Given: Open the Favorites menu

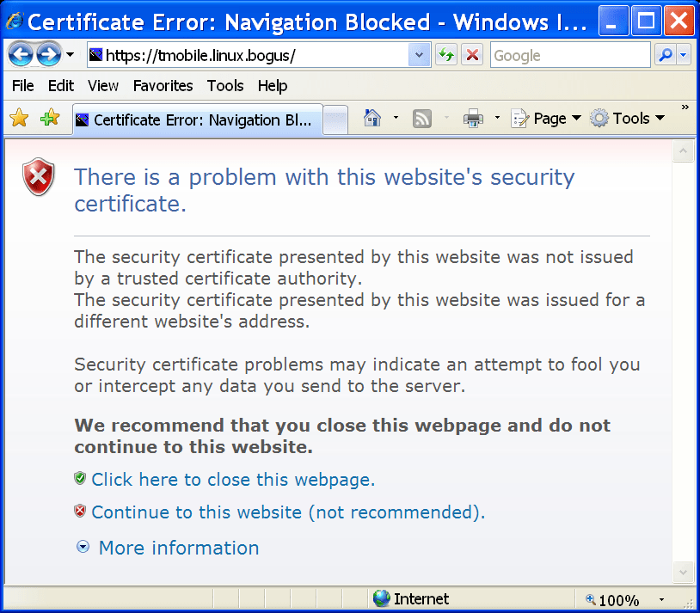Looking at the screenshot, I should (x=163, y=86).
